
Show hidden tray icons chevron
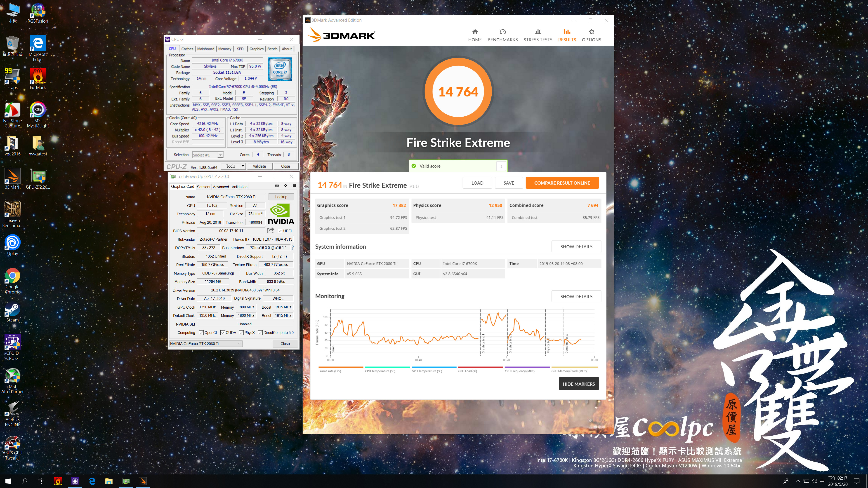point(797,481)
